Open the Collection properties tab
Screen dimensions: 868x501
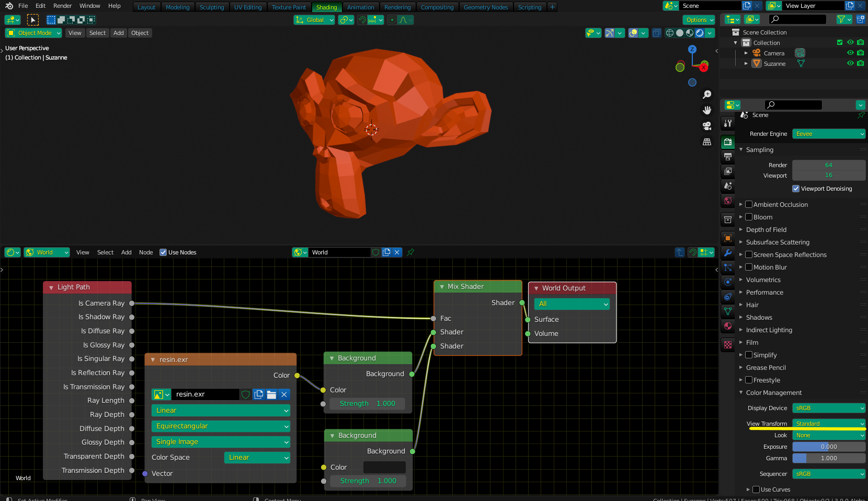pos(728,219)
